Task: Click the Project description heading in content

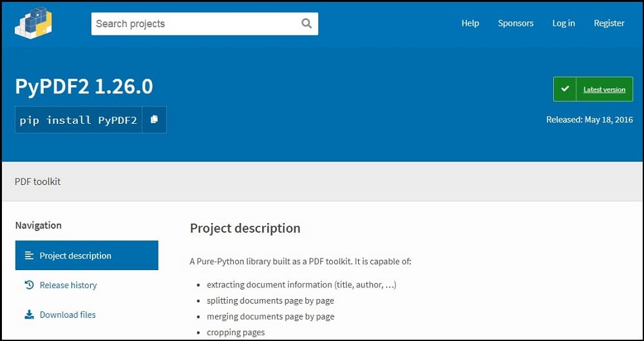Action: tap(245, 228)
